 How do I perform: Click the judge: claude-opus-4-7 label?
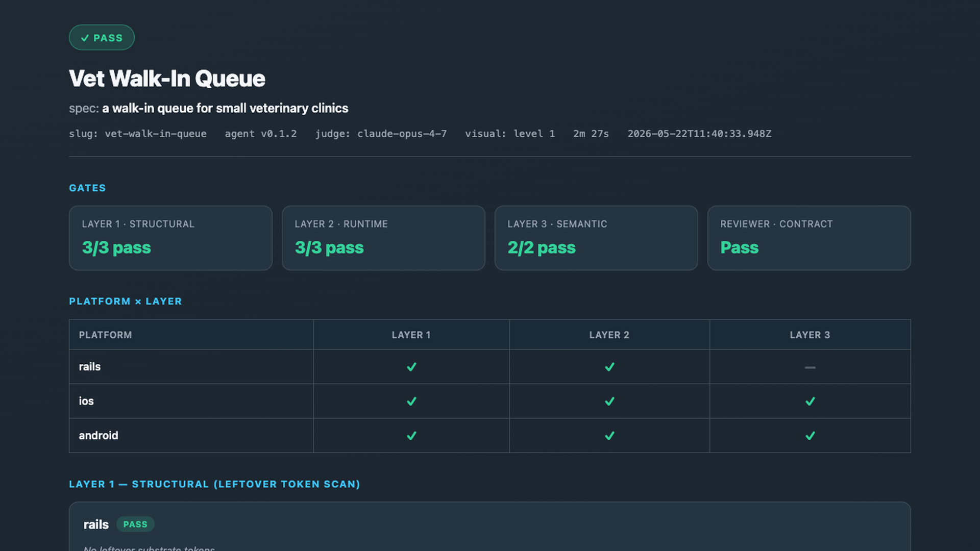click(x=381, y=134)
